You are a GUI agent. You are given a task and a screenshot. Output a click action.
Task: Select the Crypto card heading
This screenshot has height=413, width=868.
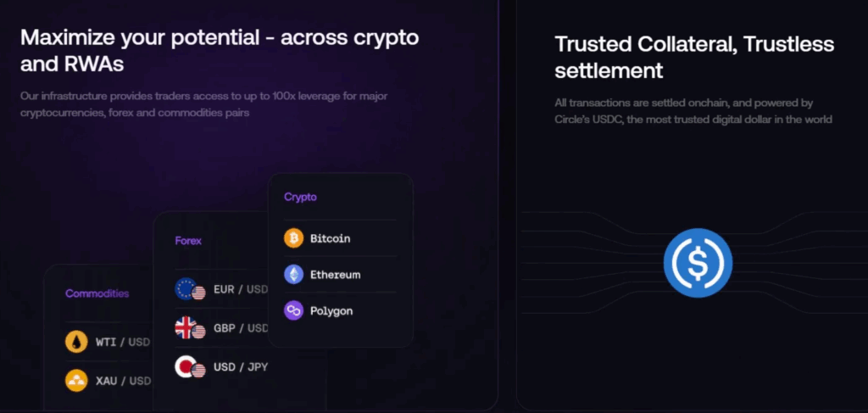(x=300, y=197)
